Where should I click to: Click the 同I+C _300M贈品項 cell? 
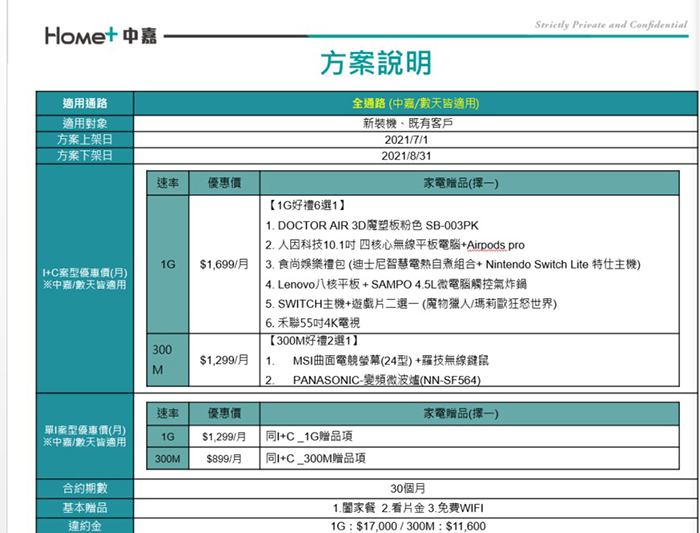pos(469,458)
